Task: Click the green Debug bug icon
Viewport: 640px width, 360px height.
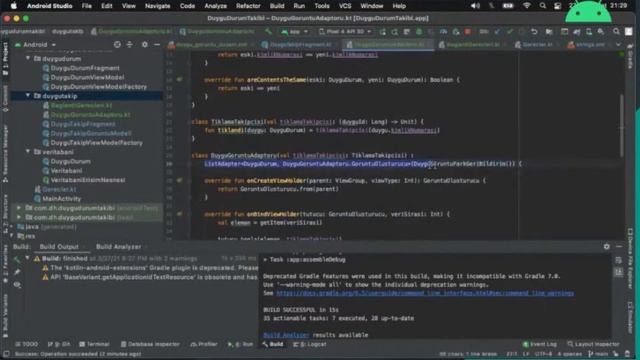Action: [x=419, y=31]
